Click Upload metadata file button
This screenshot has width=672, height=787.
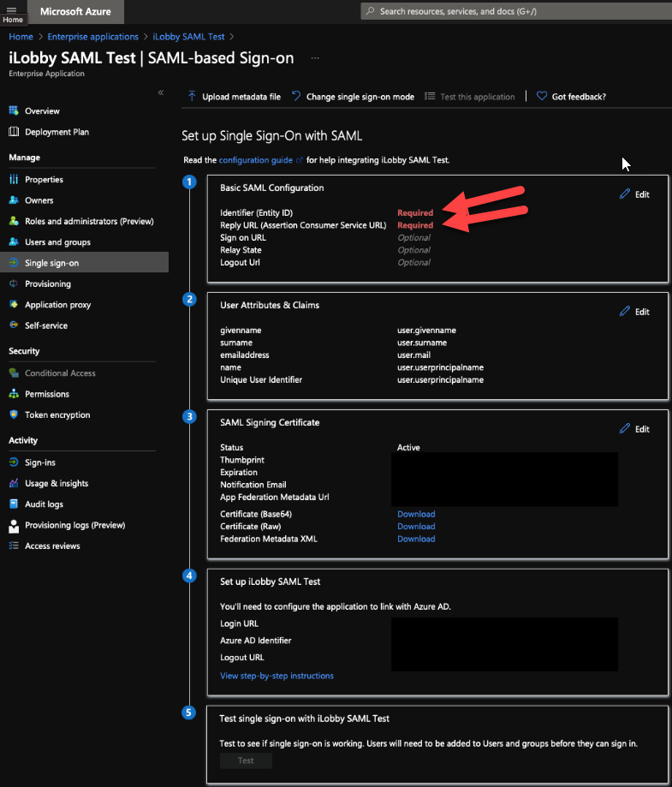pos(235,97)
